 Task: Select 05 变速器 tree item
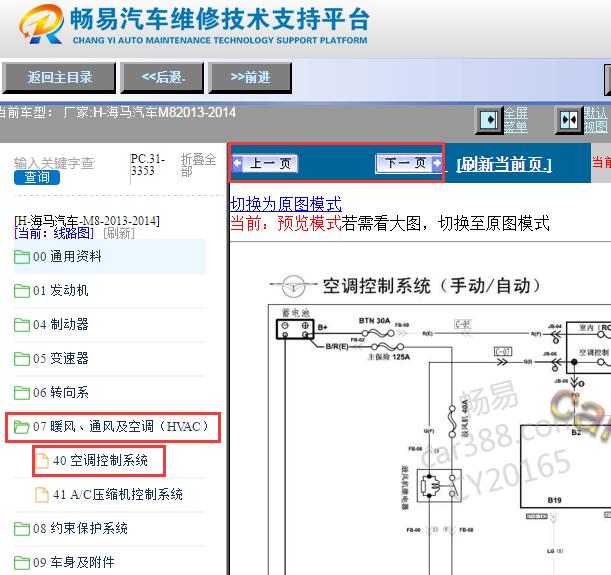[x=109, y=358]
